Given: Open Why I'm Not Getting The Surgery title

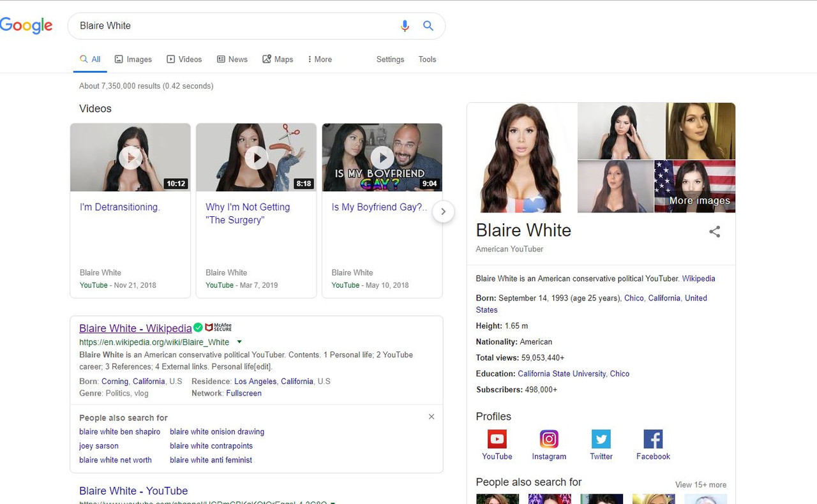Looking at the screenshot, I should pyautogui.click(x=248, y=214).
